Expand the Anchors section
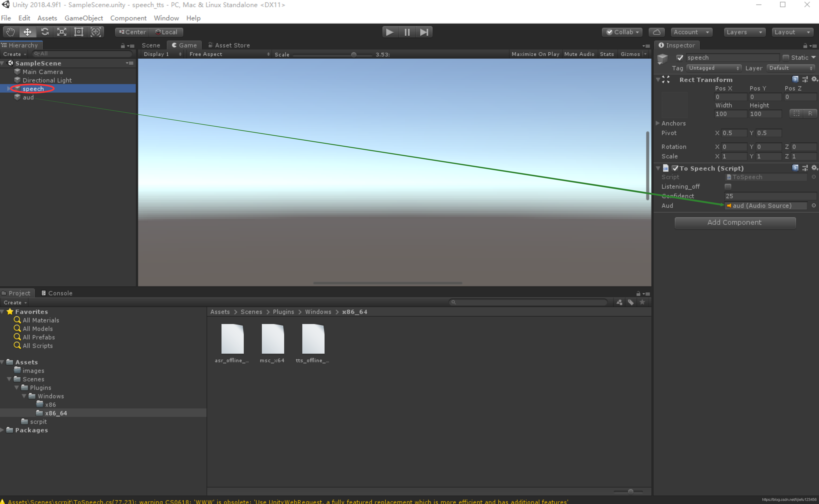 658,123
